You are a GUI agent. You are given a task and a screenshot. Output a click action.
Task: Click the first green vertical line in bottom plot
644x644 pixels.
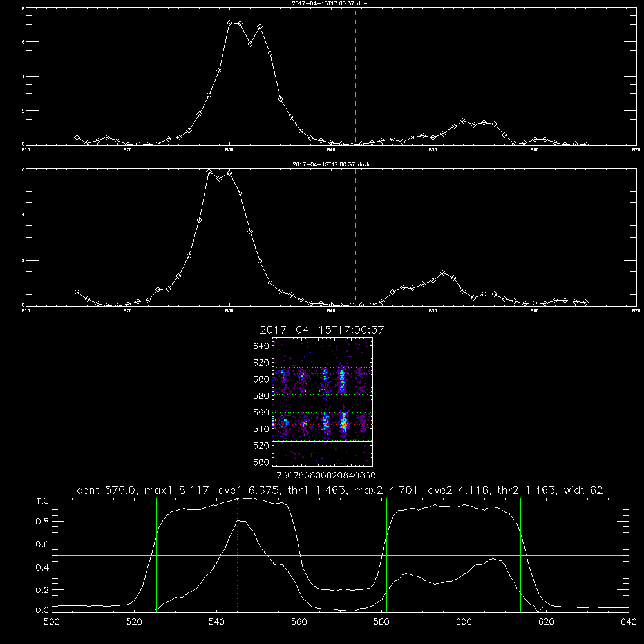tap(156, 555)
